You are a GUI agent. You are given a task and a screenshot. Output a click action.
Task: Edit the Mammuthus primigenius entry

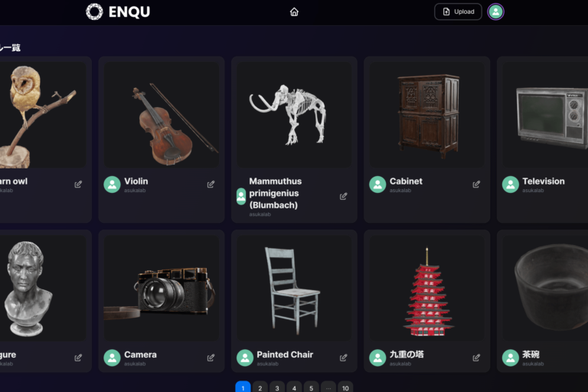coord(343,196)
